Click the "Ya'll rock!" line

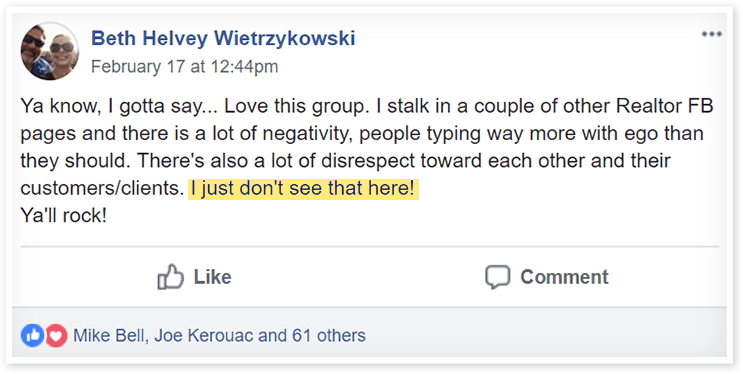click(x=63, y=216)
